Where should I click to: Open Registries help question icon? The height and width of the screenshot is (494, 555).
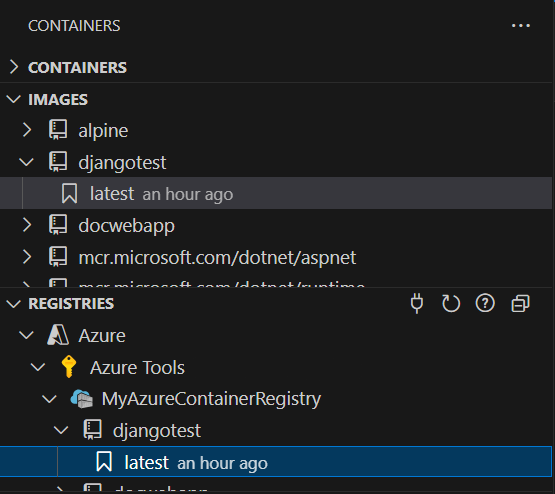[485, 303]
